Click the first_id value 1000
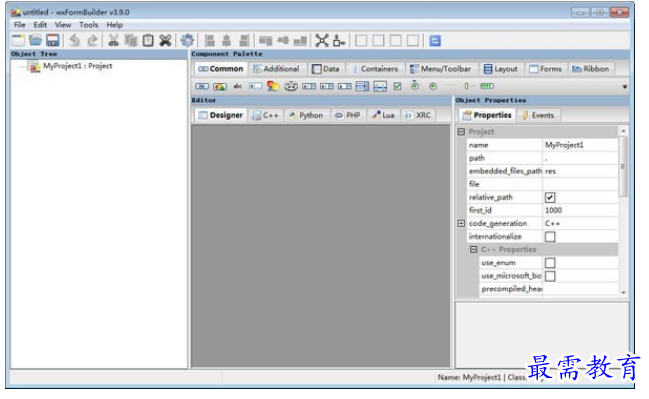 pos(580,210)
